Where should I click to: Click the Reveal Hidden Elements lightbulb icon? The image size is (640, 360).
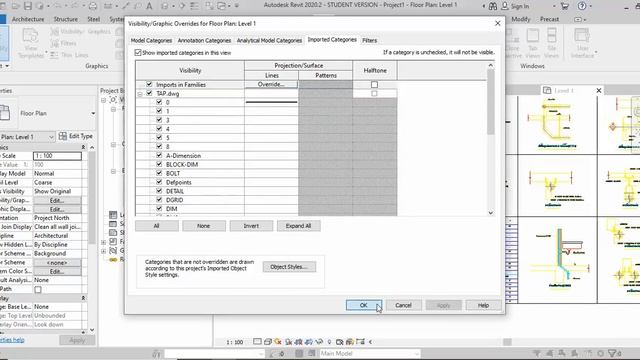pyautogui.click(x=329, y=342)
